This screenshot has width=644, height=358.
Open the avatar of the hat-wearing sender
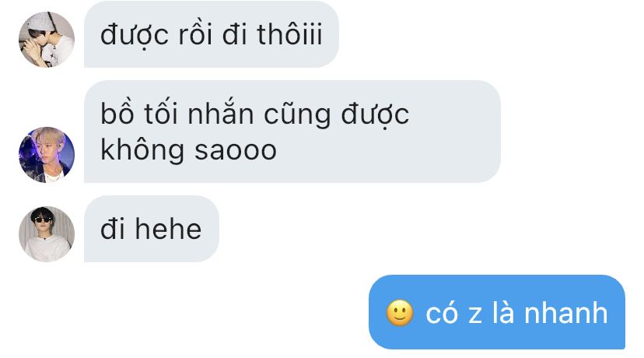[x=47, y=40]
